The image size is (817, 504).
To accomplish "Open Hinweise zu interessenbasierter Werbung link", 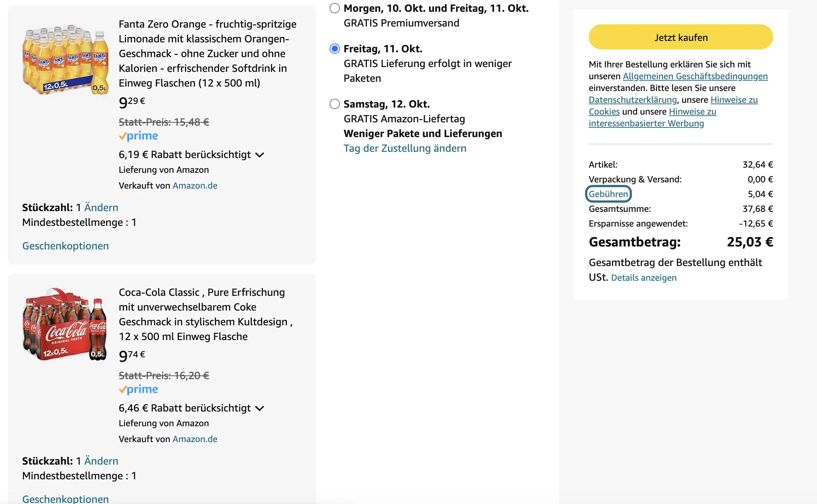I will (653, 118).
